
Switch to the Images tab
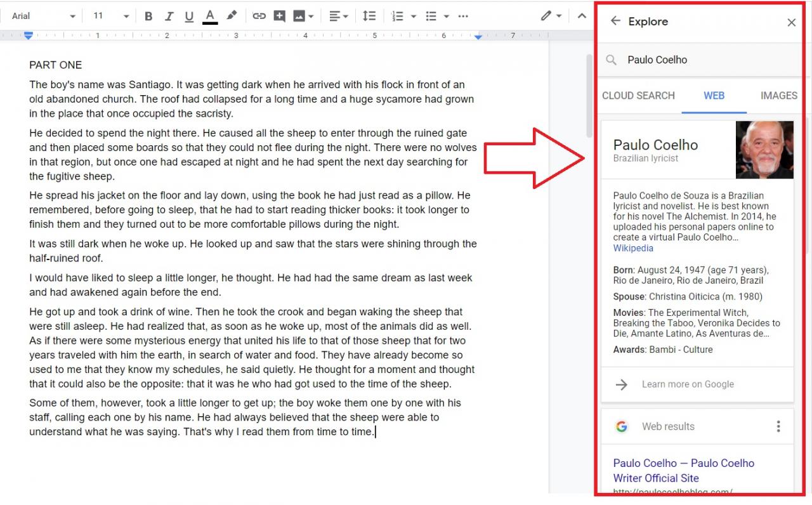point(778,96)
